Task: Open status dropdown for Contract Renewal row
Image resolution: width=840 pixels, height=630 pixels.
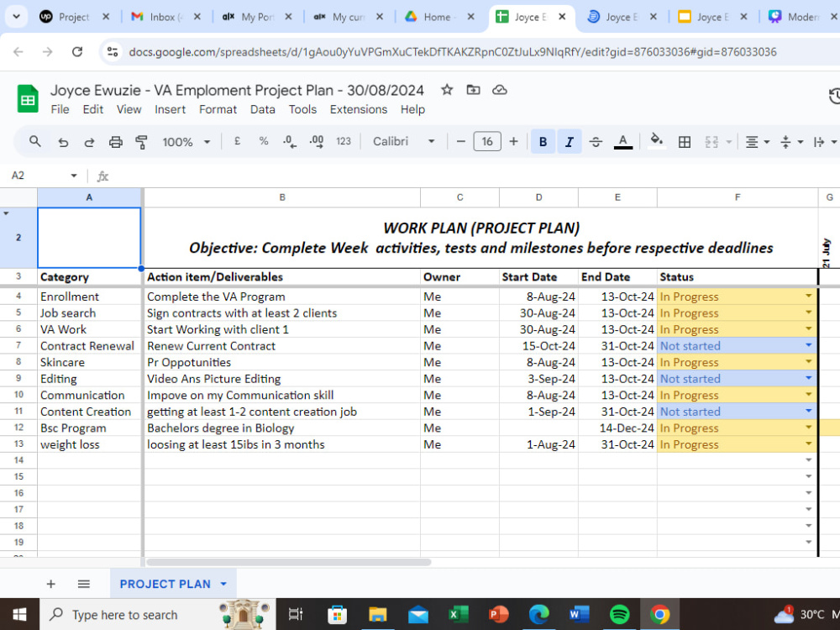Action: tap(808, 345)
